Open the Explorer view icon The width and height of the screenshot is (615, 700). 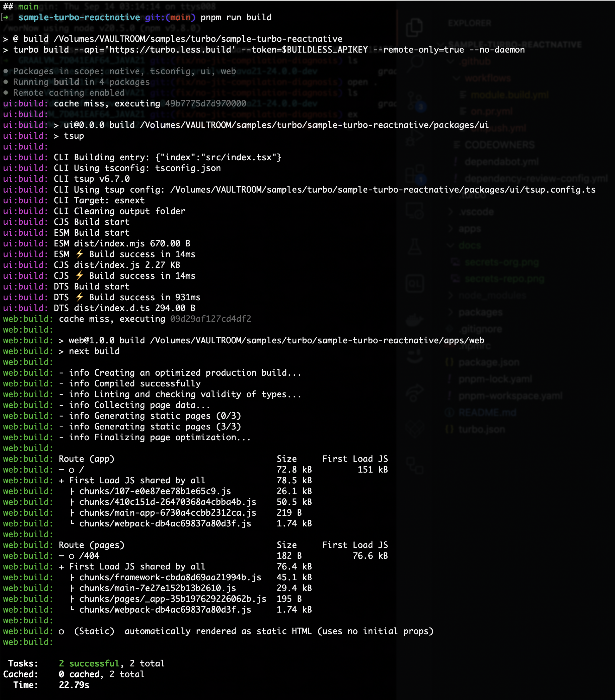pyautogui.click(x=414, y=27)
